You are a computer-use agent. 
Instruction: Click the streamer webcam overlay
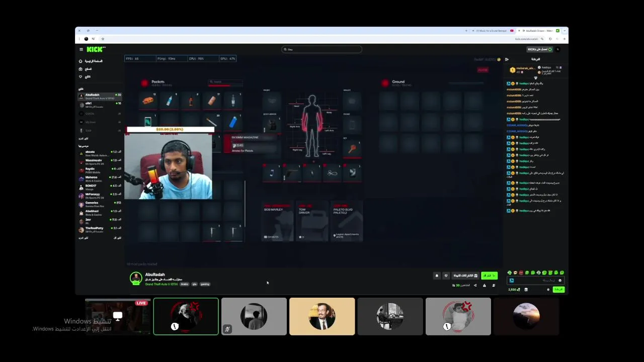pyautogui.click(x=169, y=166)
